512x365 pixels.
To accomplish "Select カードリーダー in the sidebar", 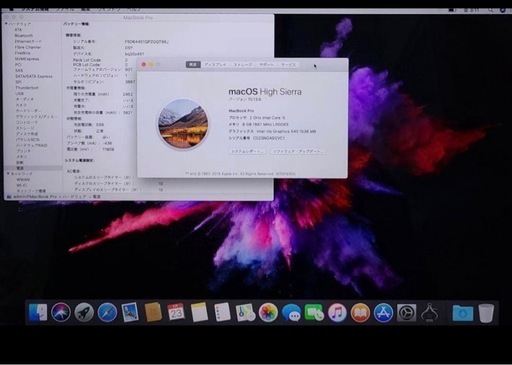I will (x=29, y=111).
